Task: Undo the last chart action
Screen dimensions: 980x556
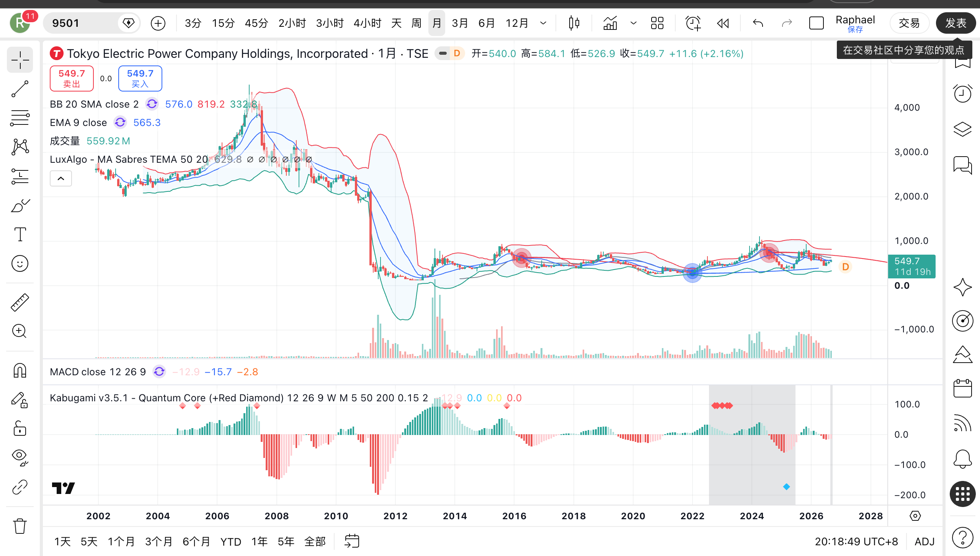Action: 758,23
